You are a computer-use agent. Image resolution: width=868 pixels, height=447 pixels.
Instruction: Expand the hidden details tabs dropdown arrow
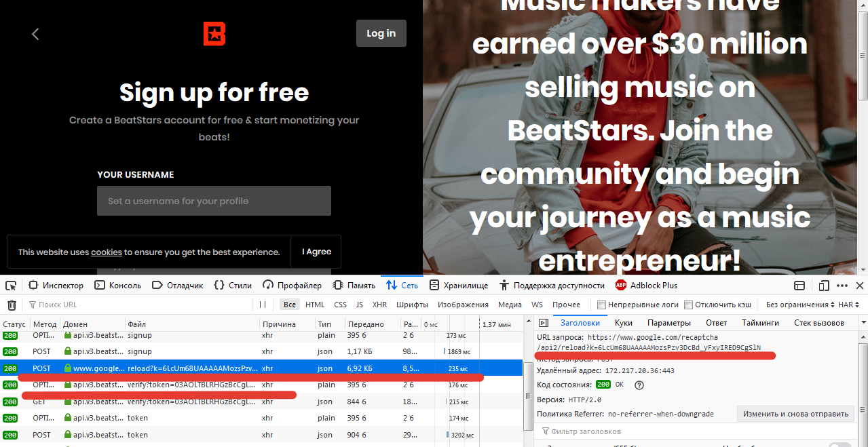[858, 323]
